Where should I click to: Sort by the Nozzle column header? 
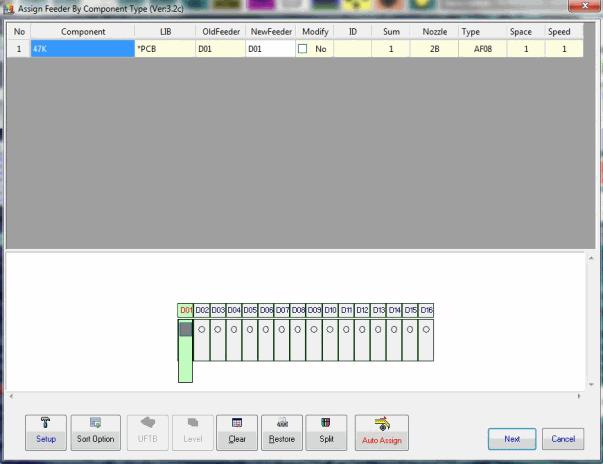point(434,32)
